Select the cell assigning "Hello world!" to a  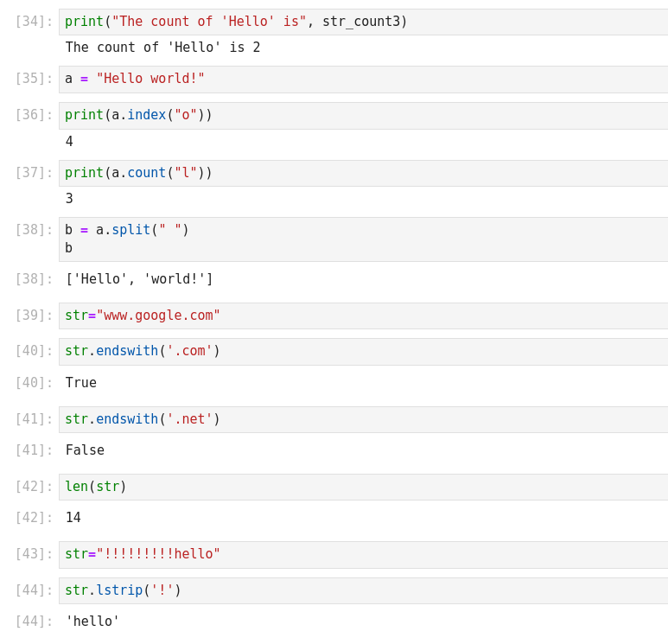[x=363, y=79]
